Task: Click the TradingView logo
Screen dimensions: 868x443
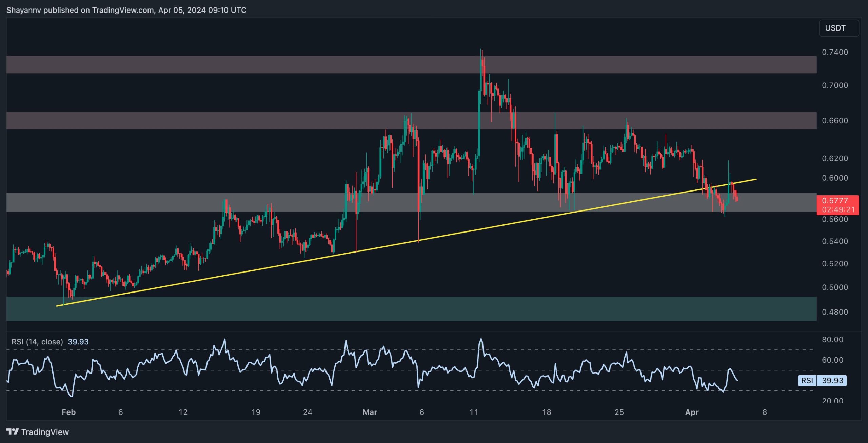Action: click(38, 432)
